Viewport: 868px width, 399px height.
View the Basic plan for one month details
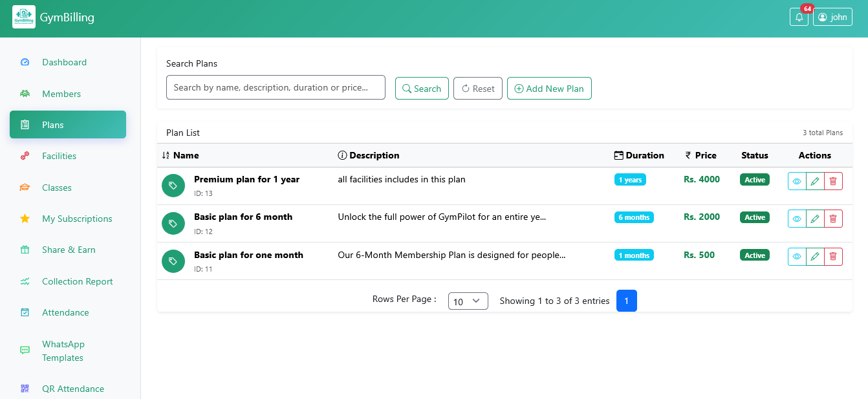797,257
